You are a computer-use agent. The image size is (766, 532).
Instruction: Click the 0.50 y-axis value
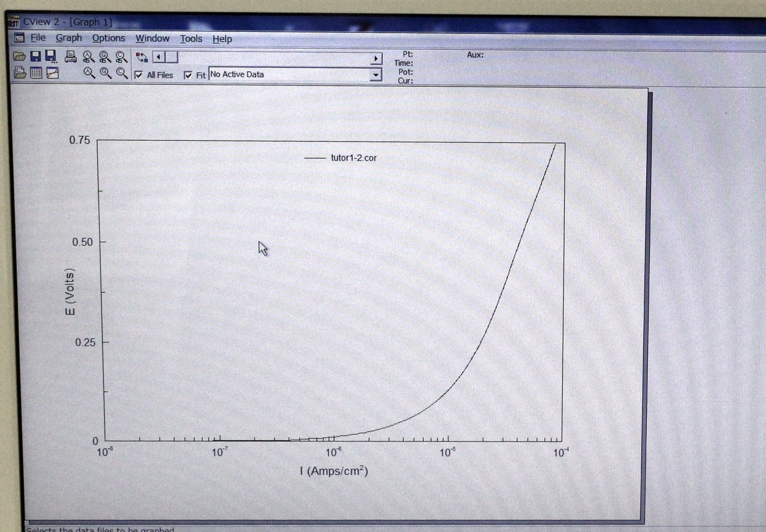pyautogui.click(x=83, y=242)
